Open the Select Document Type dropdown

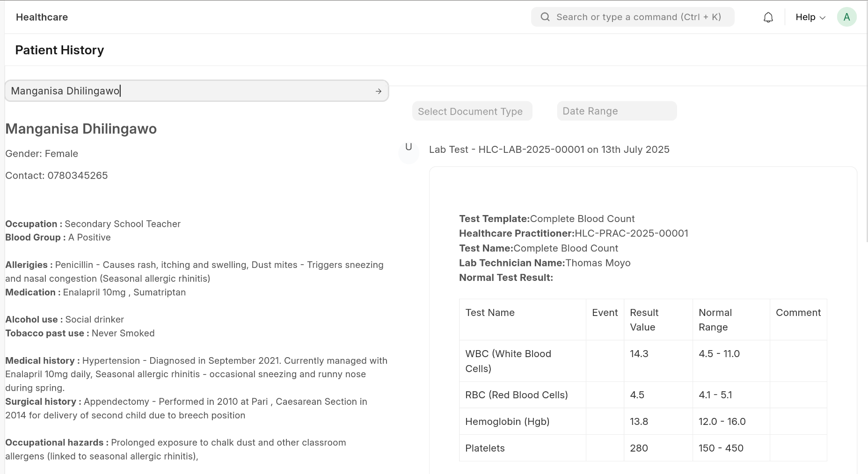(x=472, y=111)
